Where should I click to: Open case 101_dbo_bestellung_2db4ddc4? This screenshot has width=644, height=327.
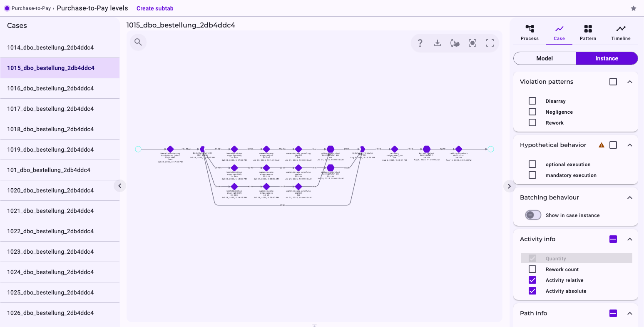pos(60,170)
